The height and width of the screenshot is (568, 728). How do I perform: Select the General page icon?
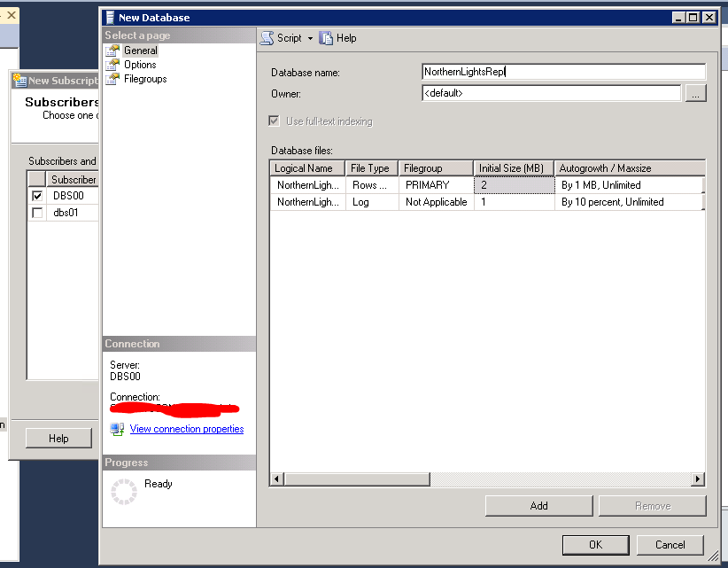[x=112, y=51]
